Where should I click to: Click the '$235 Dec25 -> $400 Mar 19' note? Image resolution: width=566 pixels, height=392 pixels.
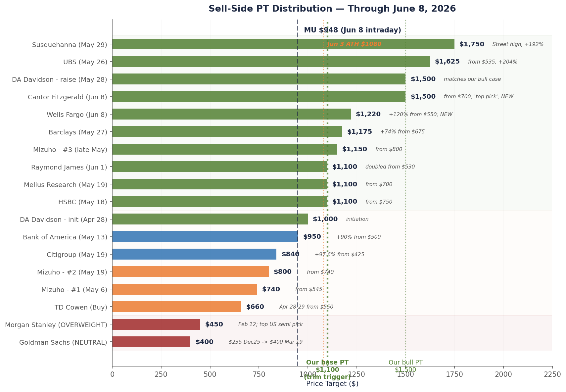pos(265,342)
